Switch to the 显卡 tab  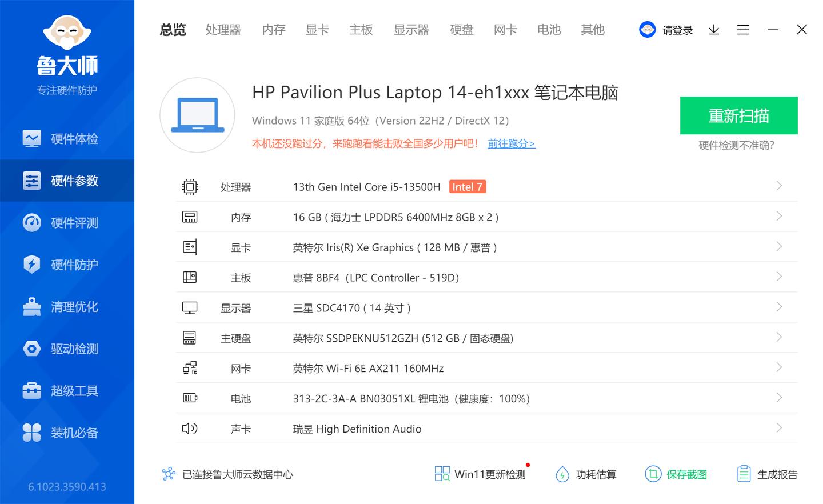pos(317,30)
